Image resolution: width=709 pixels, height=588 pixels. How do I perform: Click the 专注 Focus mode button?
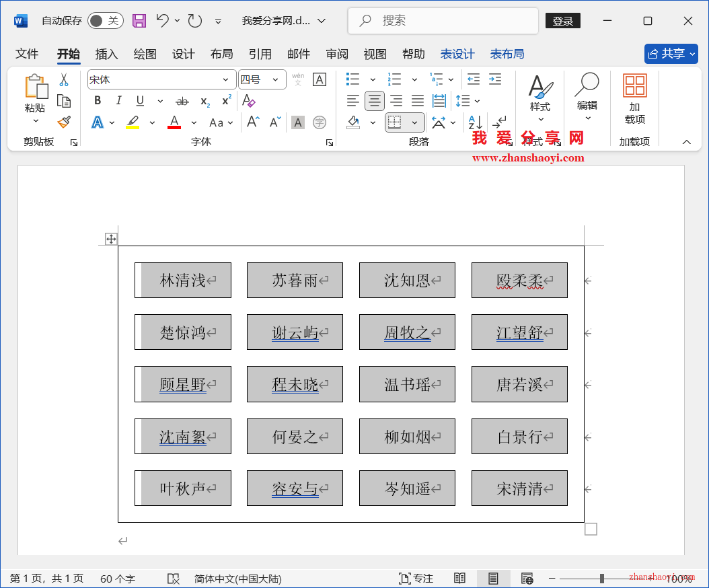click(x=416, y=579)
